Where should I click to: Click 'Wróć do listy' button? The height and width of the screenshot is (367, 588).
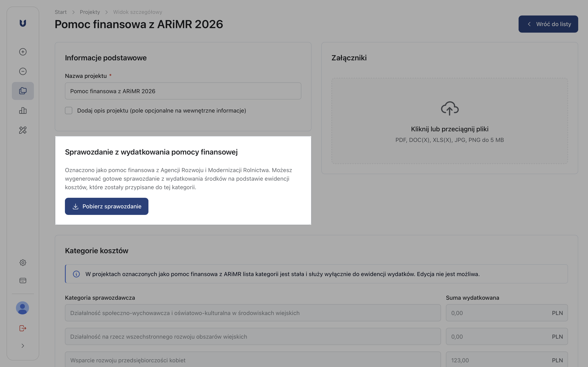coord(548,24)
